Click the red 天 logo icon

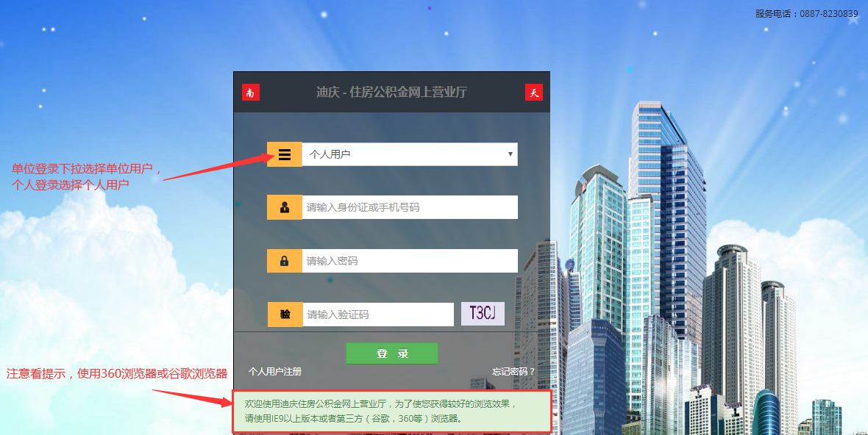[x=533, y=93]
